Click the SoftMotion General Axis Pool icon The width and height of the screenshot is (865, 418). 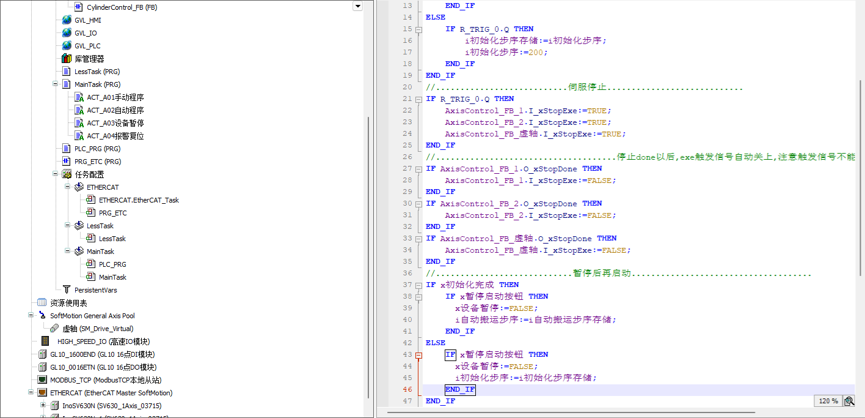(x=42, y=315)
